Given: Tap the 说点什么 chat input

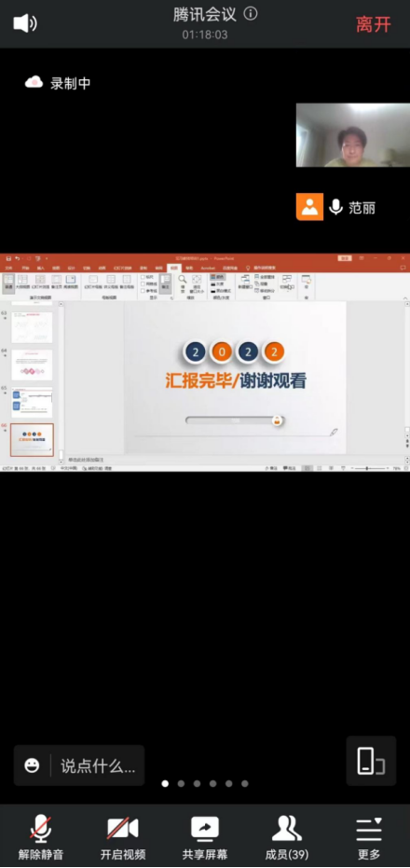Looking at the screenshot, I should coord(98,765).
